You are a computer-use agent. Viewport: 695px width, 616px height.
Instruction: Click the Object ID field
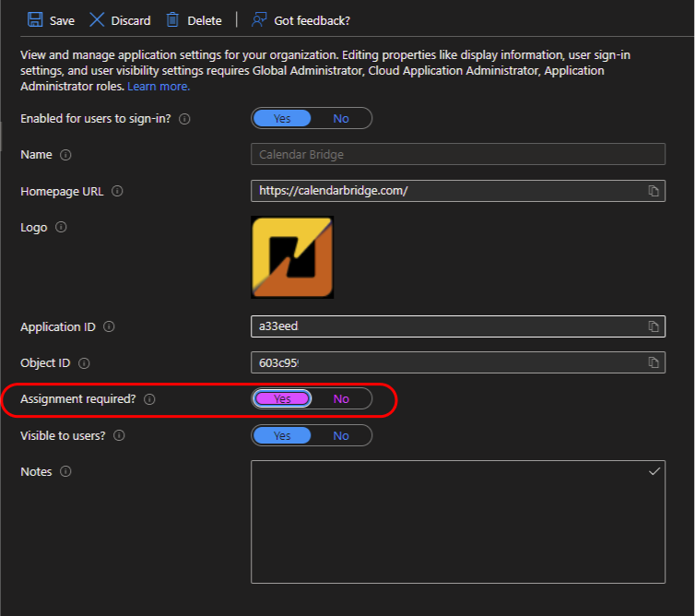tap(458, 362)
